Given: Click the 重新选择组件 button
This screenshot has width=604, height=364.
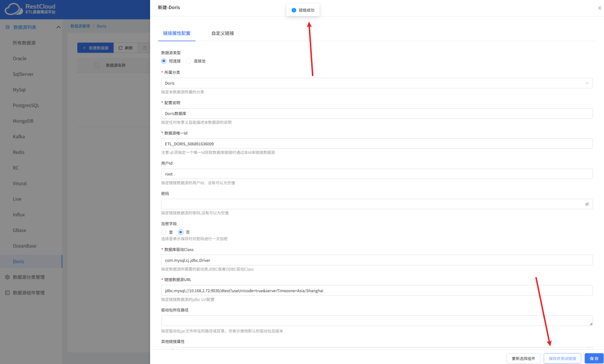Looking at the screenshot, I should click(523, 358).
